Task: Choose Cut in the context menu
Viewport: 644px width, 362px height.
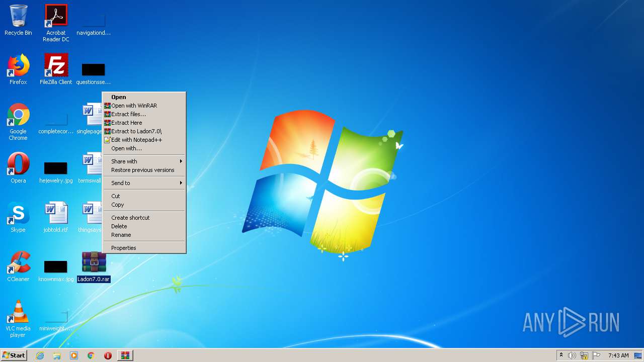Action: [144, 196]
